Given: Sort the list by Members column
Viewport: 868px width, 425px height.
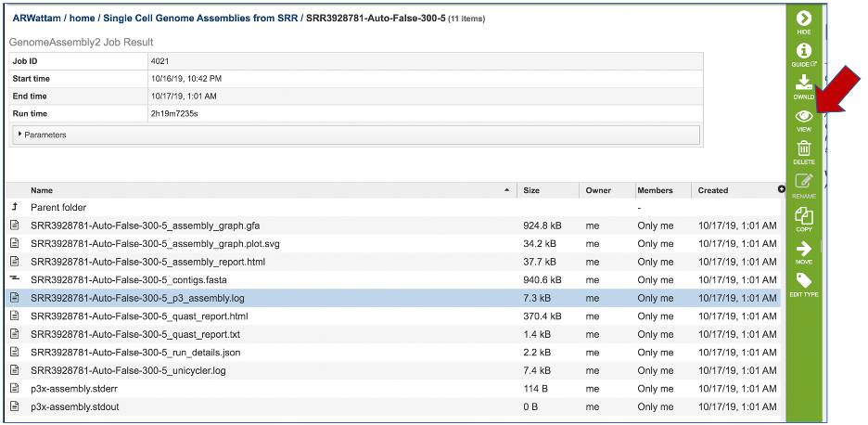Looking at the screenshot, I should 655,190.
